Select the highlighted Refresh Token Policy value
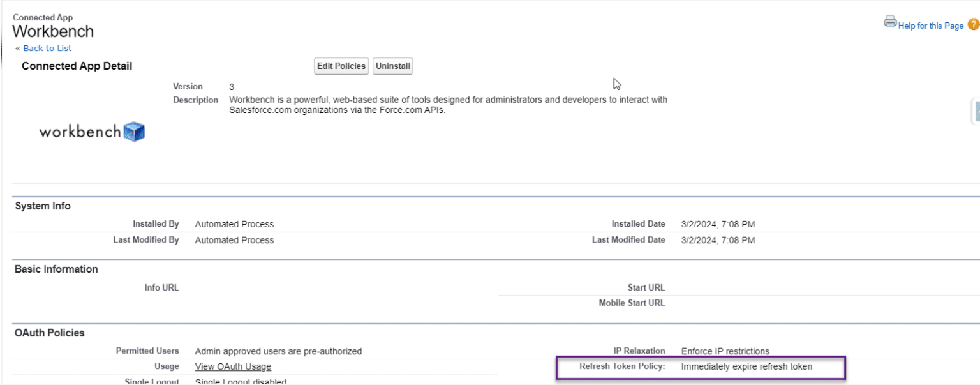980x385 pixels. [748, 366]
